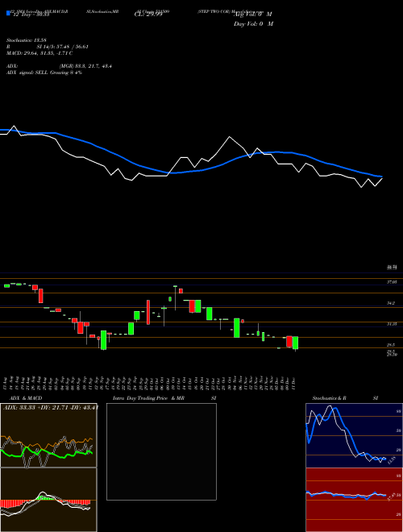Select the '12 Day = 30.33' SMA label

30,15
